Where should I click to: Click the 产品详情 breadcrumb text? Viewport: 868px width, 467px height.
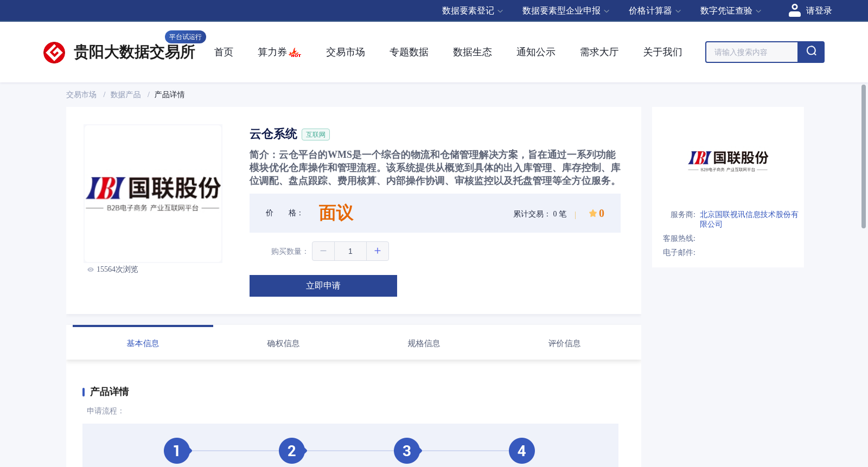(170, 95)
